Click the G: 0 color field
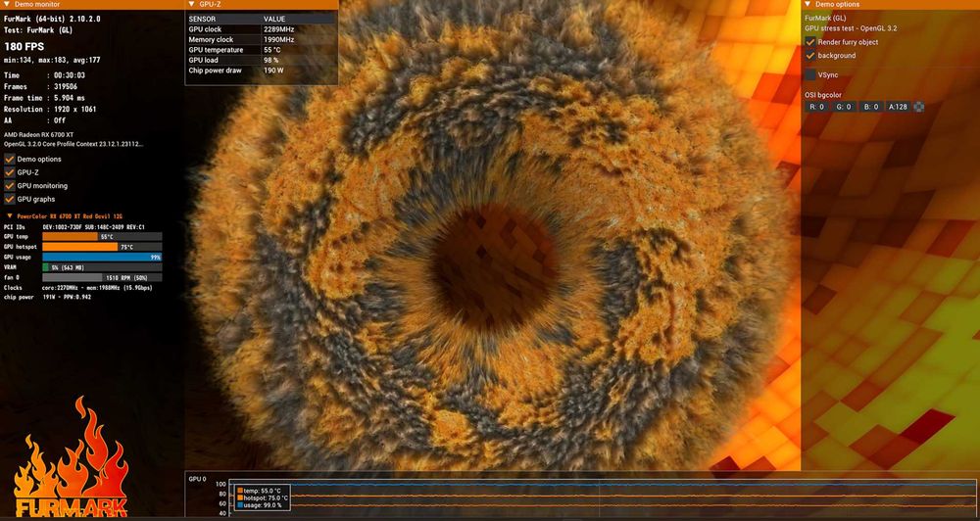Screen dimensions: 980x521 pos(844,107)
